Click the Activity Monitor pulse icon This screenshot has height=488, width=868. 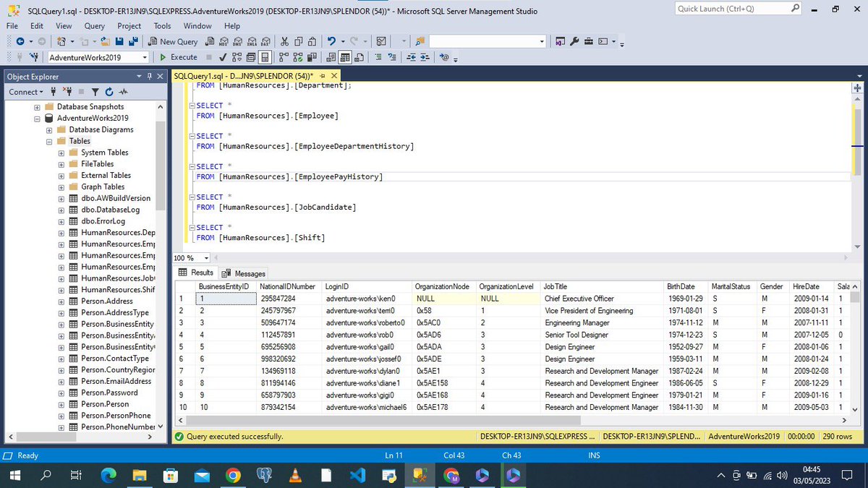pos(123,92)
